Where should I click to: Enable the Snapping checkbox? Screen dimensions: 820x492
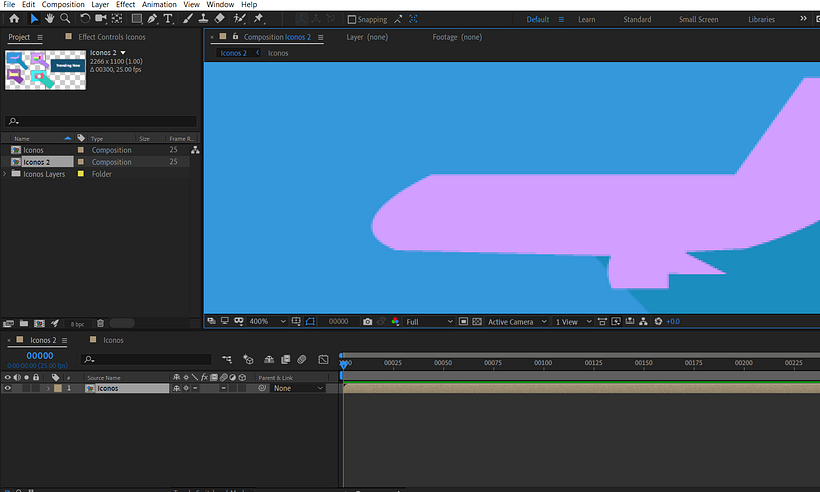[x=351, y=19]
